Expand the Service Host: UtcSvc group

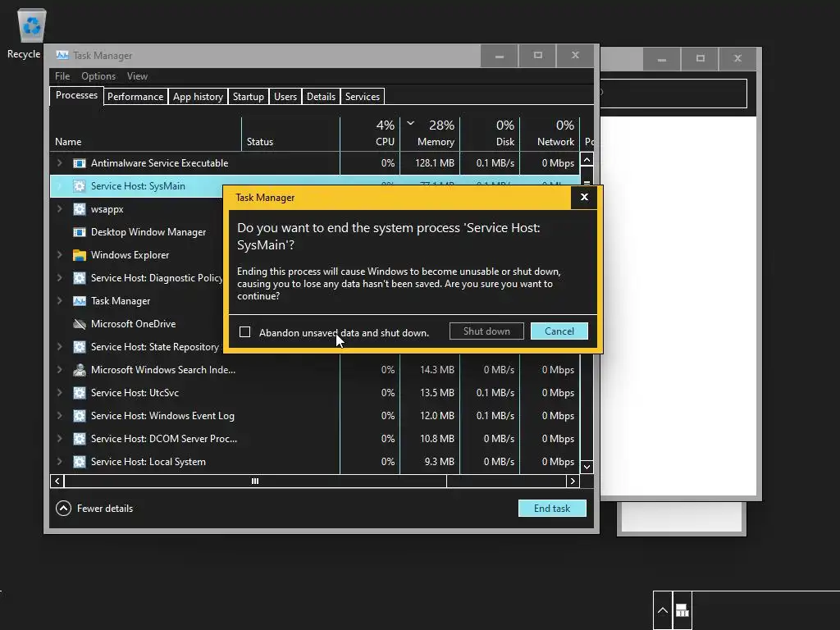click(59, 393)
